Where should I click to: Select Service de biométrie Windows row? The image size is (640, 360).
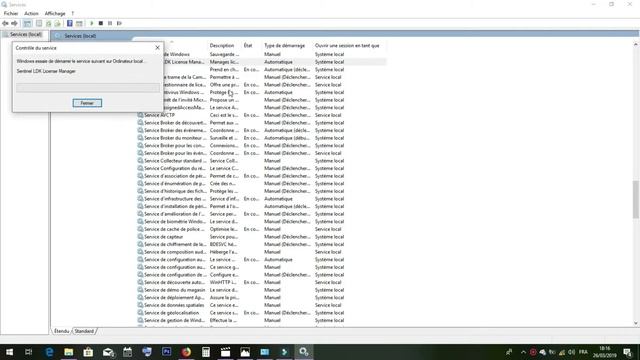(261, 221)
